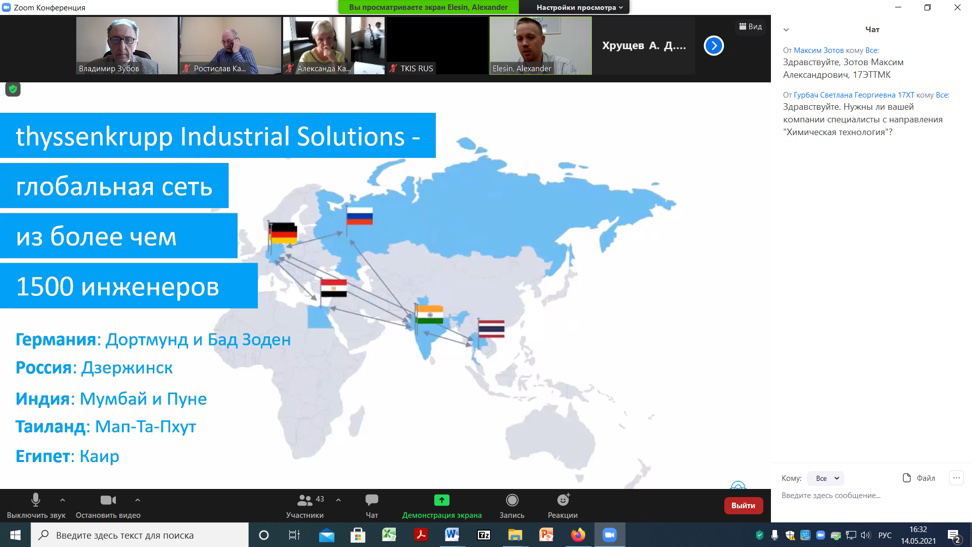Open recipient Все dropdown in chat
Screen dimensions: 972x547
tap(827, 478)
